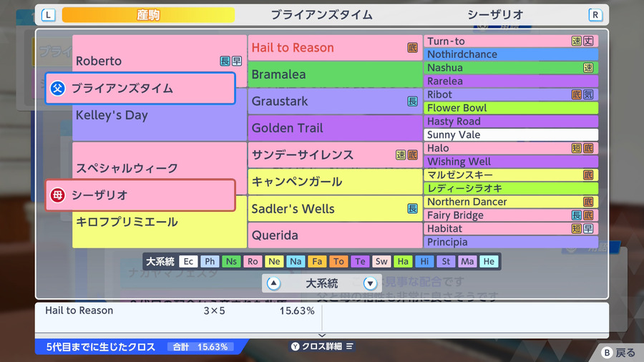Click the 長 icon on Fairy Bridge
The image size is (644, 362).
click(x=577, y=215)
